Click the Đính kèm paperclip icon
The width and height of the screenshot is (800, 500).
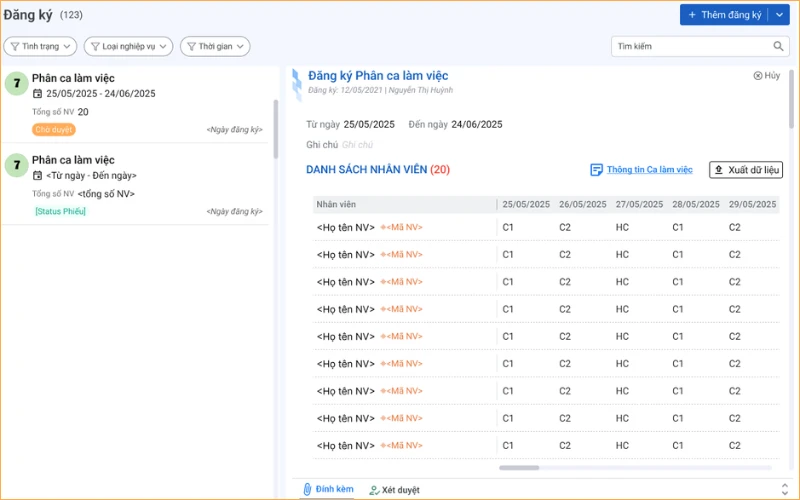tap(307, 489)
